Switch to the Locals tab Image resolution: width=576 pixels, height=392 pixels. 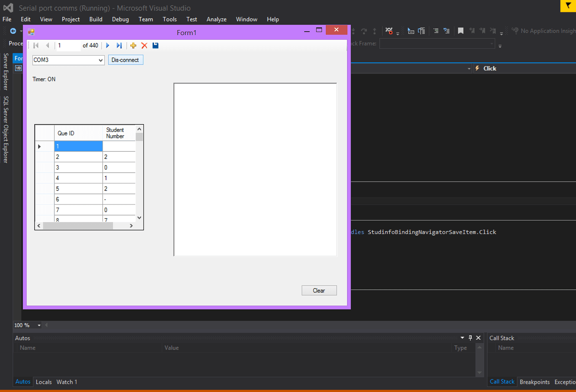pos(44,382)
